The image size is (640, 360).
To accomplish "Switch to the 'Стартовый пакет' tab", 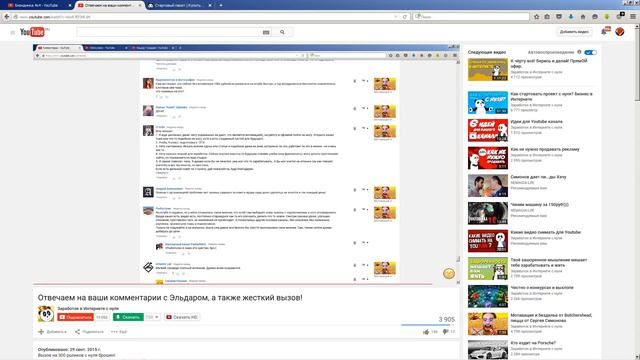I will pyautogui.click(x=180, y=5).
